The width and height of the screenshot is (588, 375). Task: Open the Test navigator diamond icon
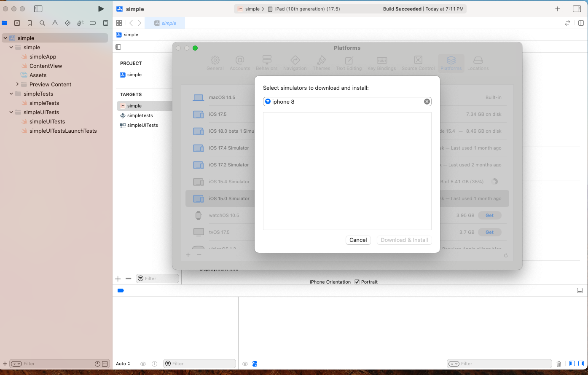tap(67, 23)
